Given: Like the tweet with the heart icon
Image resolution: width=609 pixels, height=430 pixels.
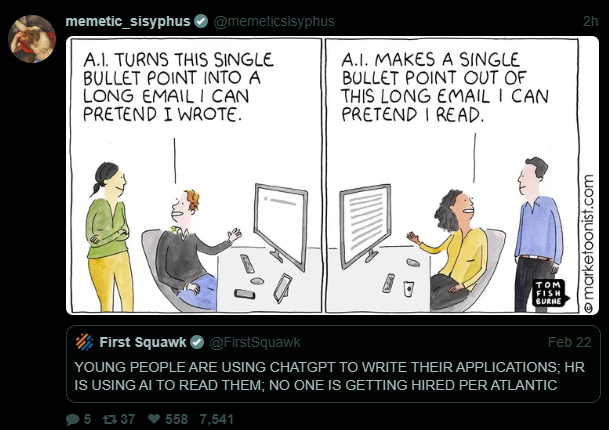Looking at the screenshot, I should pyautogui.click(x=154, y=419).
